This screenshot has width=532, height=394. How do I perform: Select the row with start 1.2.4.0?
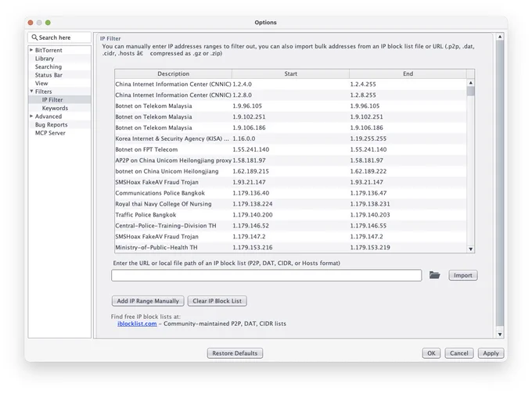click(291, 84)
